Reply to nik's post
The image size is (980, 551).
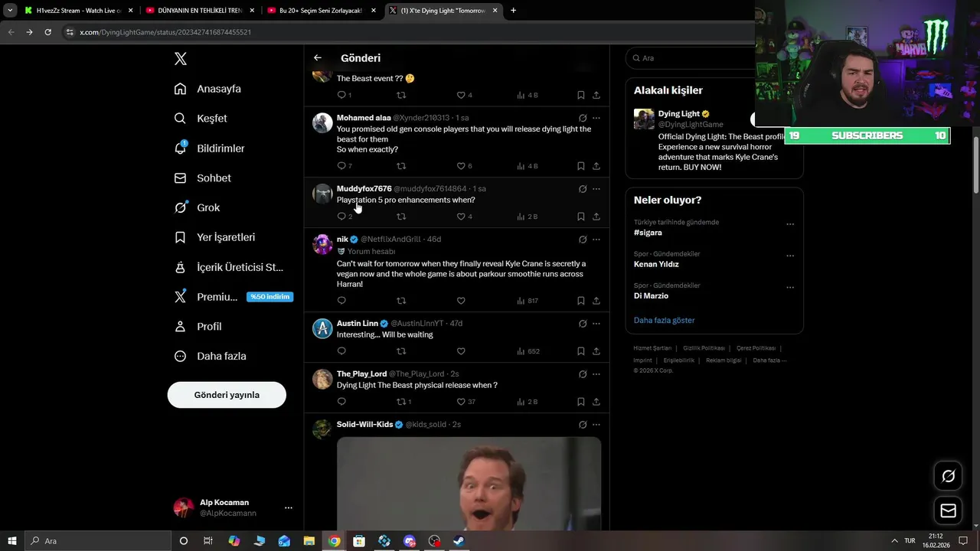point(341,301)
